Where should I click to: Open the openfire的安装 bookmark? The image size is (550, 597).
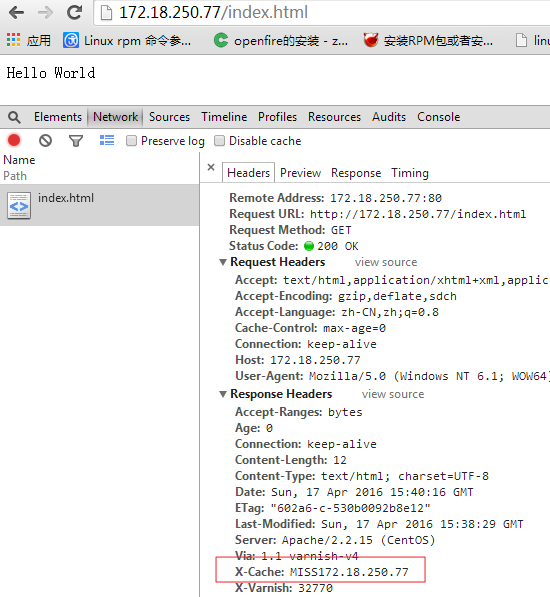(x=281, y=40)
